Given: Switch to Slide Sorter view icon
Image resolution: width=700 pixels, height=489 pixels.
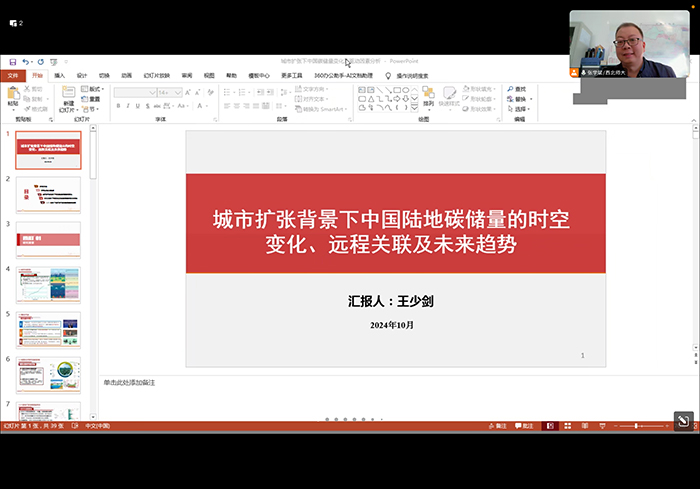Looking at the screenshot, I should click(569, 426).
